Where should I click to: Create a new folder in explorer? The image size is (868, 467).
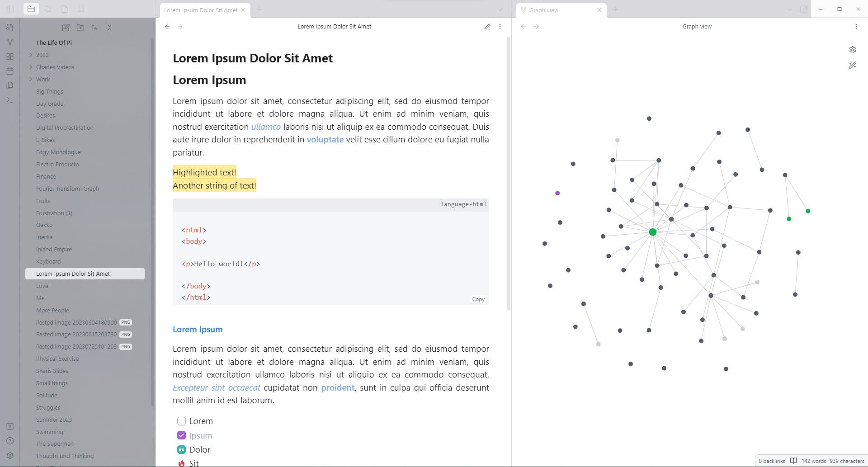(x=80, y=28)
